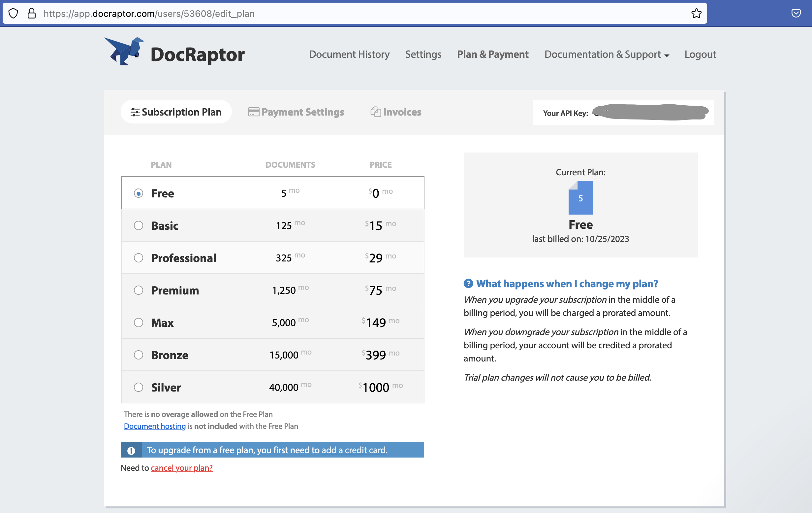Image resolution: width=812 pixels, height=513 pixels.
Task: Click the add a credit card link
Action: click(x=354, y=450)
